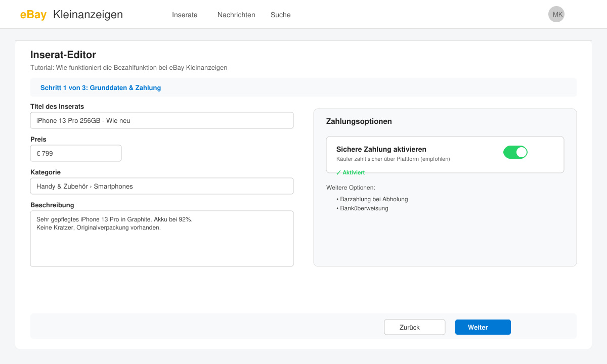
Task: Click the eBay Kleinanzeigen logo
Action: pos(71,15)
